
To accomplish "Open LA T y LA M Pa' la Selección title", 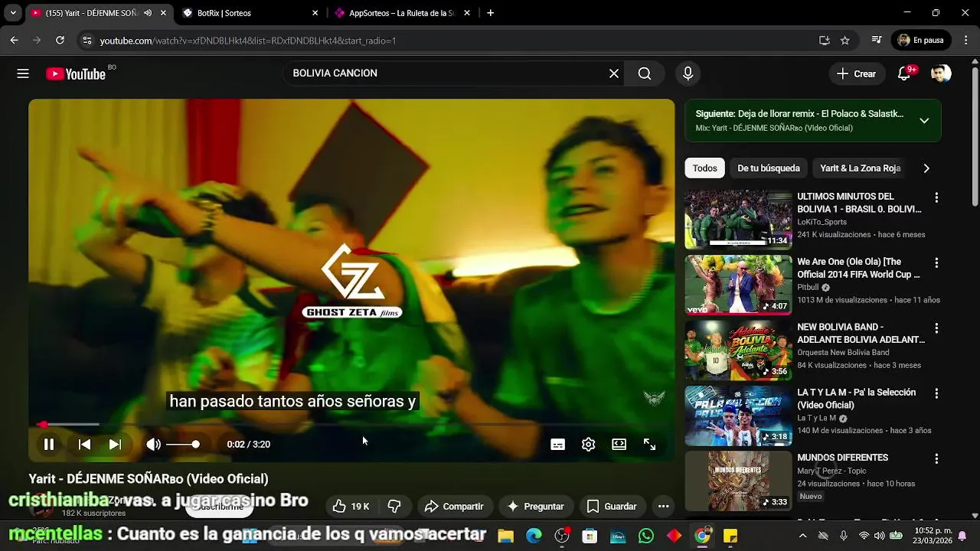I will point(856,399).
